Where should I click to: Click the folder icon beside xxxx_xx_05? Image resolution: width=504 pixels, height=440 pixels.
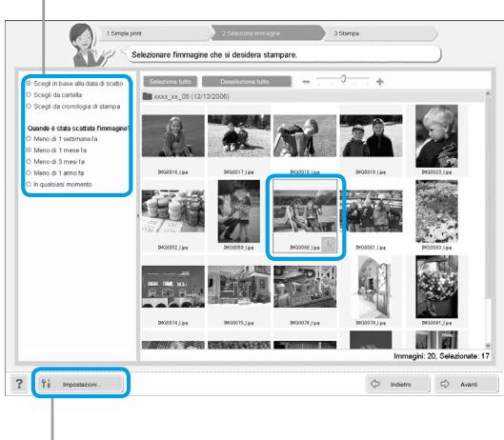148,96
